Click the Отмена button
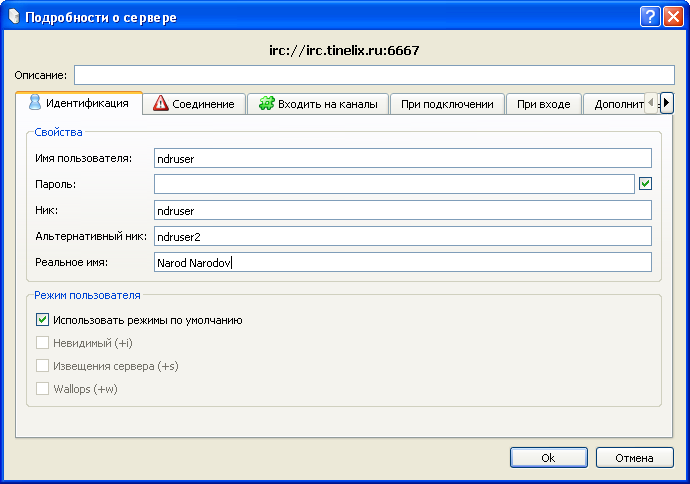Screen dimensions: 690x484 634,457
